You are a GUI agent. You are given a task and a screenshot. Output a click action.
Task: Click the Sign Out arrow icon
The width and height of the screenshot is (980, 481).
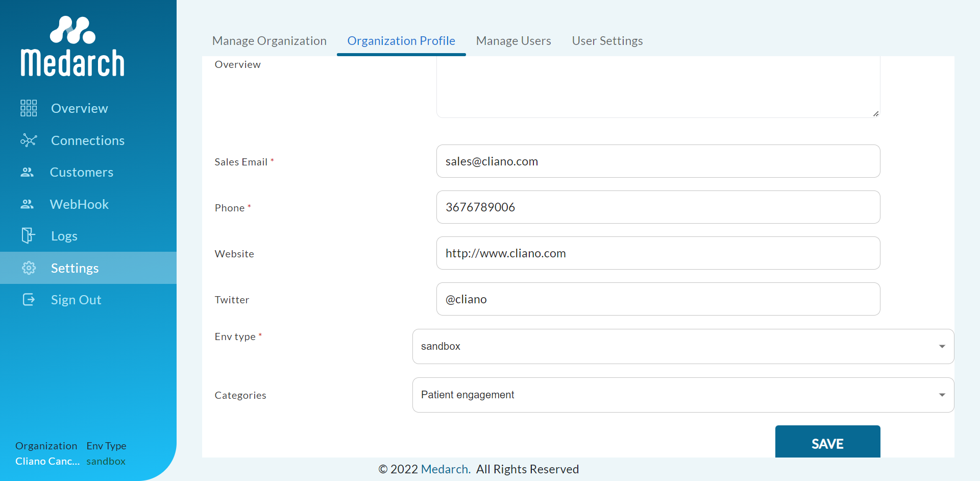coord(29,299)
